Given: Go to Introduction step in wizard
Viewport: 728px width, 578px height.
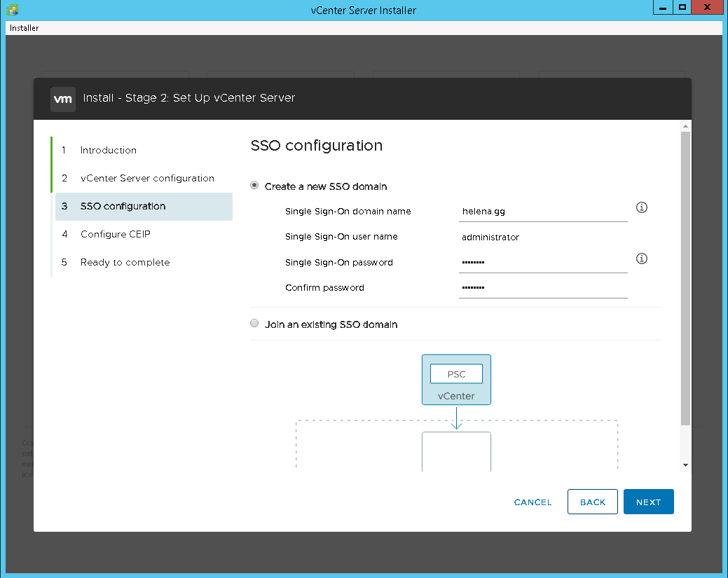Looking at the screenshot, I should (x=108, y=150).
